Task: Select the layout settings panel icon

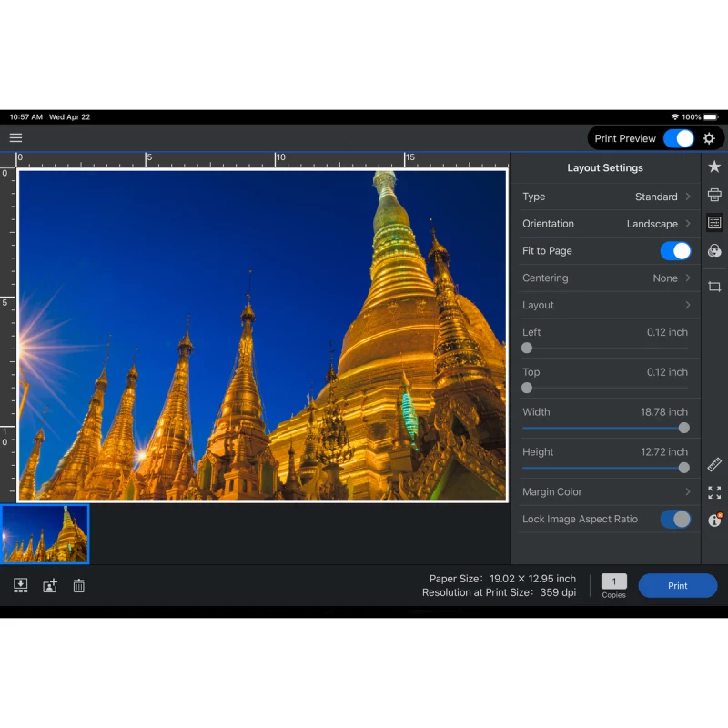Action: (x=714, y=223)
